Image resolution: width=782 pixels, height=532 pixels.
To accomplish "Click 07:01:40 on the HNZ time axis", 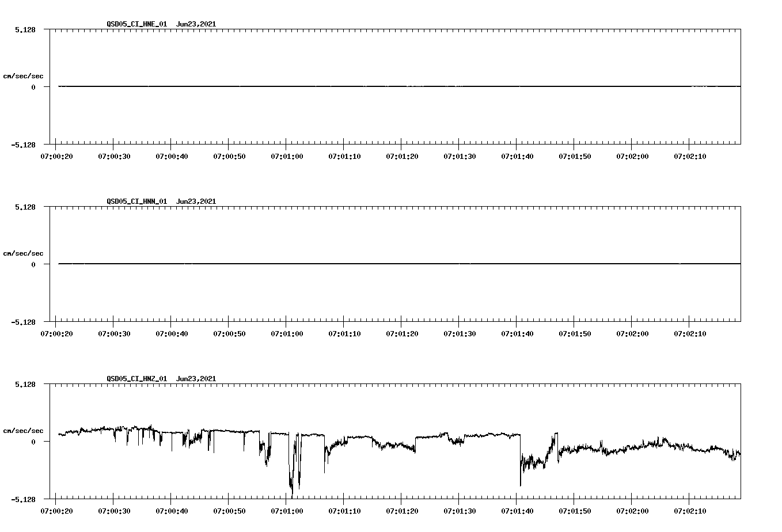I will [x=517, y=511].
